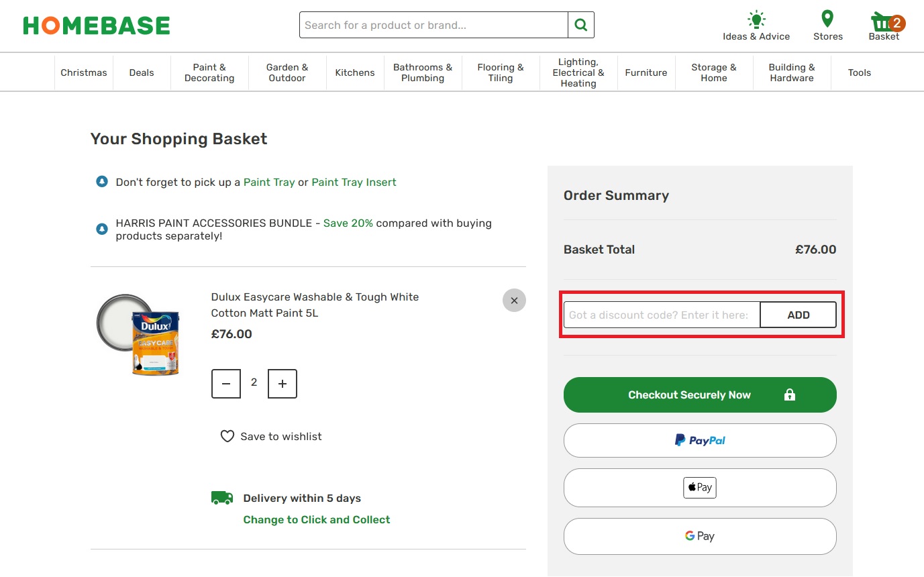This screenshot has width=924, height=577.
Task: Open Lighting, Electrical & Heating menu
Action: 578,72
